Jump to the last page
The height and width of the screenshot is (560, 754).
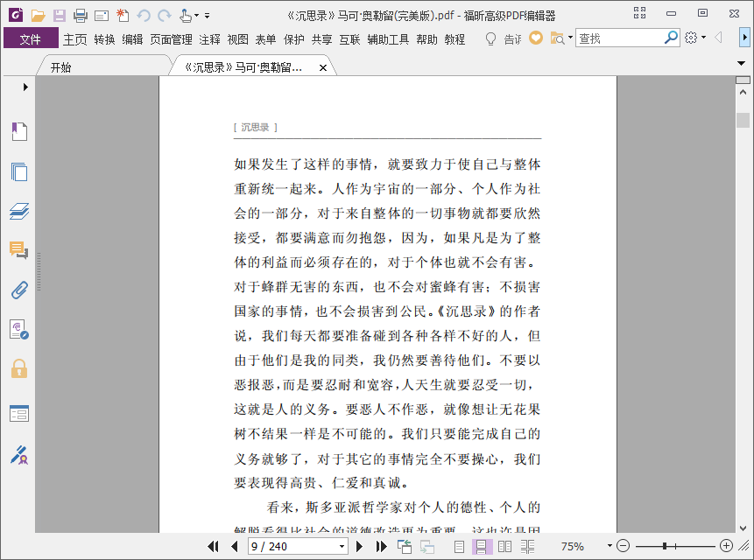(381, 546)
